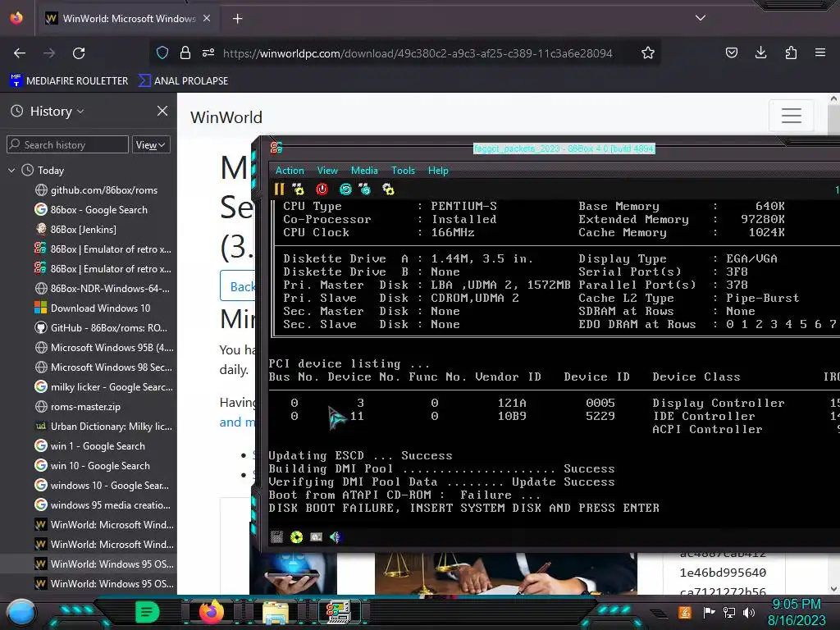Click the system tray volume icon
The width and height of the screenshot is (840, 630).
coord(749,612)
